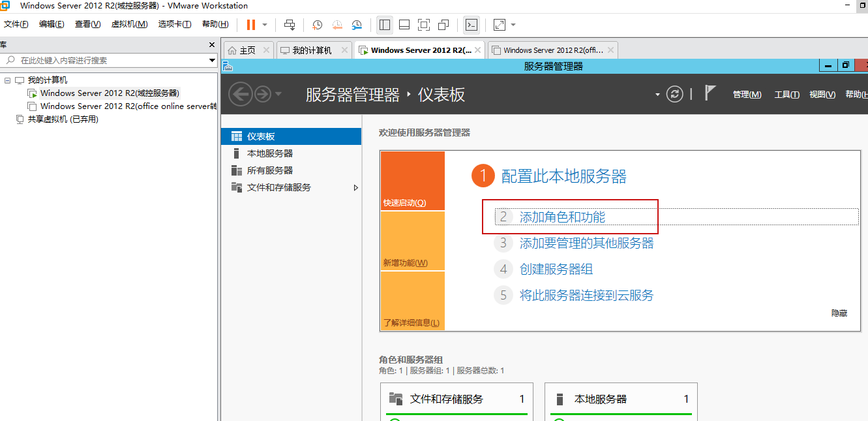The height and width of the screenshot is (421, 868).
Task: Select 所有服务器 in the Server Manager sidebar
Action: (291, 170)
